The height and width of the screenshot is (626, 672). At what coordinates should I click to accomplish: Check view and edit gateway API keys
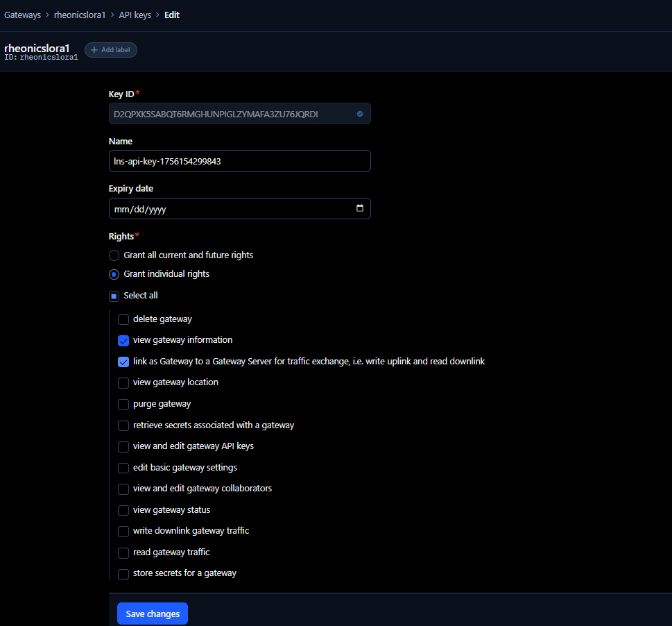(x=123, y=447)
